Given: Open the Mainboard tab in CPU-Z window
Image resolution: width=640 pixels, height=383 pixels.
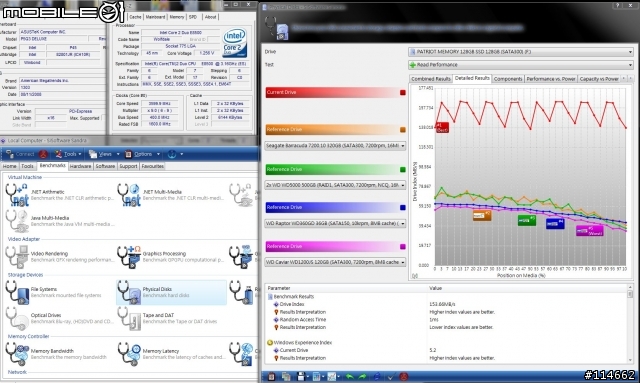Looking at the screenshot, I should (x=155, y=17).
